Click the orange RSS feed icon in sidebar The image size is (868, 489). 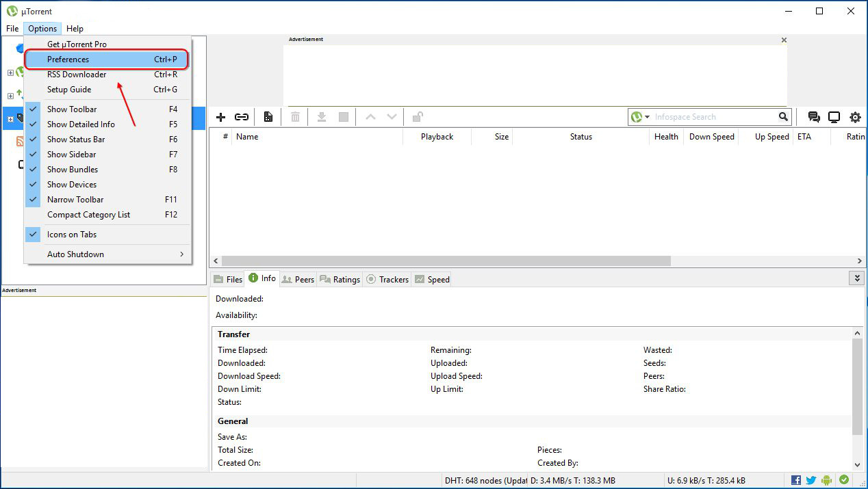coord(20,142)
